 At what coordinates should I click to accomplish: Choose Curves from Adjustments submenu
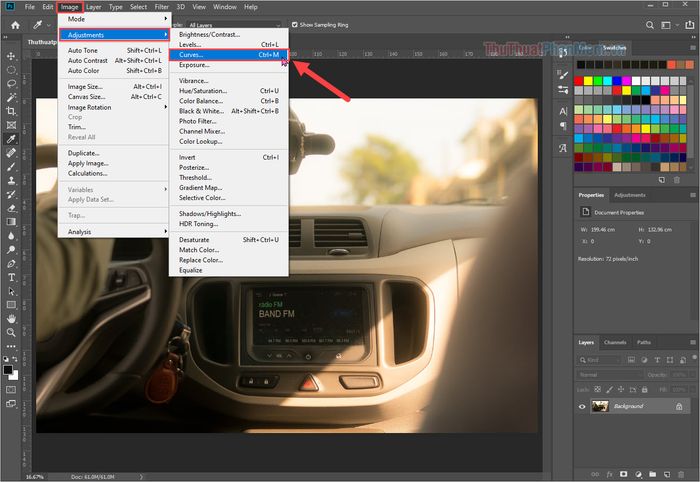click(229, 54)
